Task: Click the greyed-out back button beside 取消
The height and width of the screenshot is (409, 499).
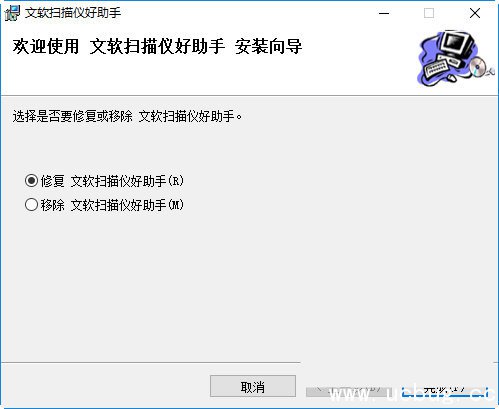Action: [347, 391]
